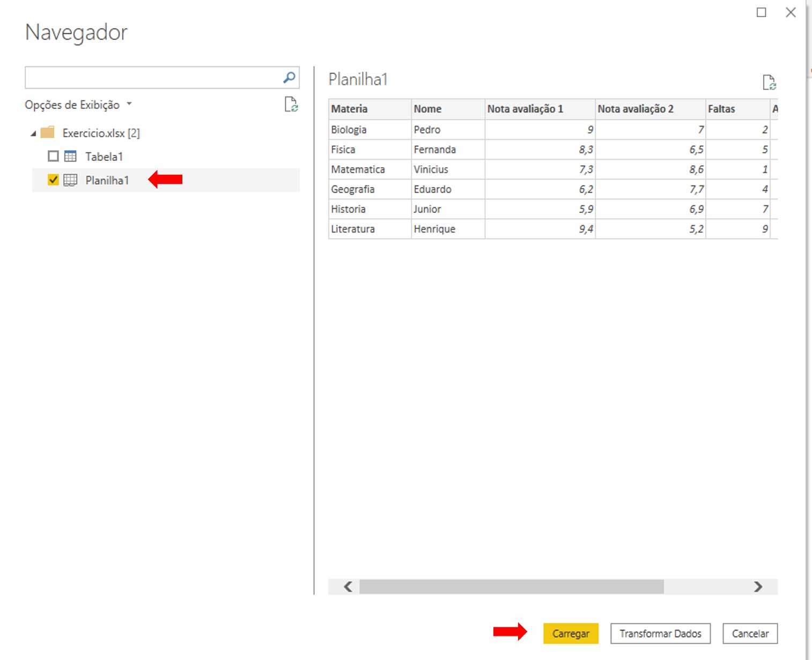
Task: Click the Nota avaliação 1 column header
Action: 540,109
